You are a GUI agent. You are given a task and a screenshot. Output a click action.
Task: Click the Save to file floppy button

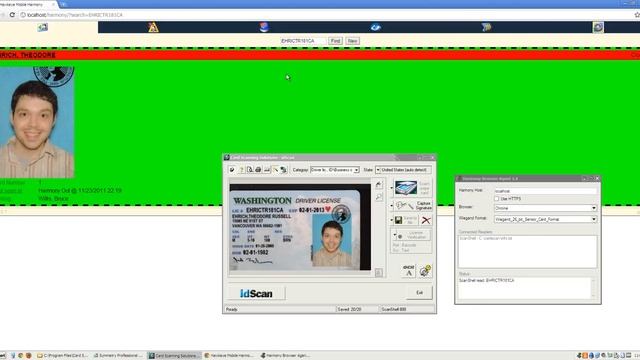tap(406, 220)
